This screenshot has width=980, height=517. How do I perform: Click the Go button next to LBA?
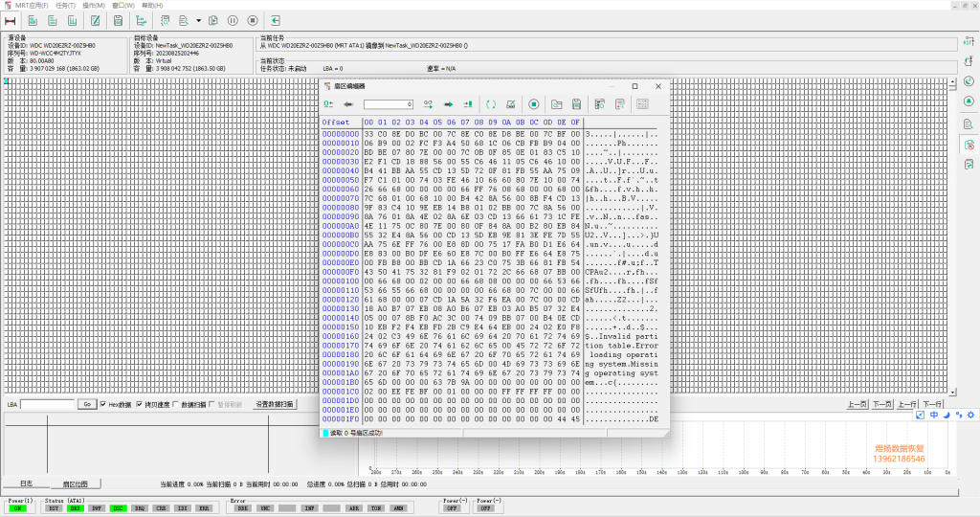coord(87,404)
